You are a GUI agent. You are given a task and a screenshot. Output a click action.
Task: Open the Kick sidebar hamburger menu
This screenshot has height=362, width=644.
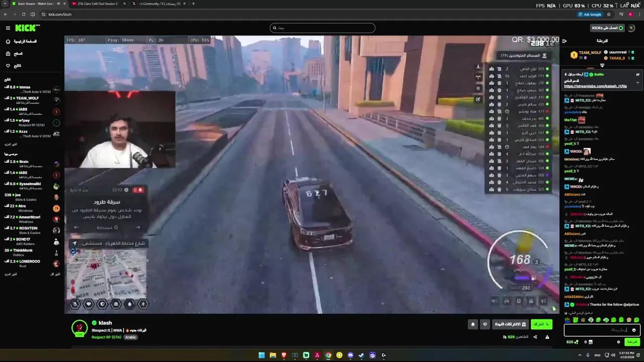click(x=8, y=28)
